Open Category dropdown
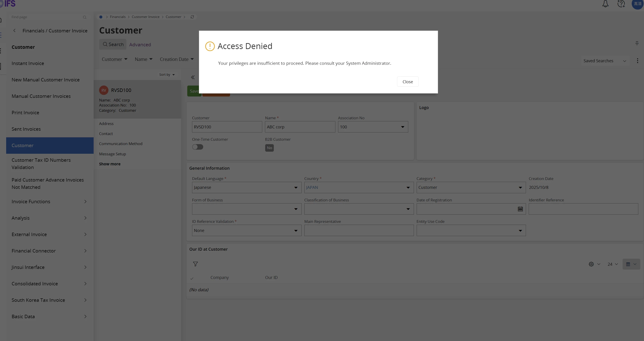Viewport: 644px width, 341px height. (x=520, y=187)
